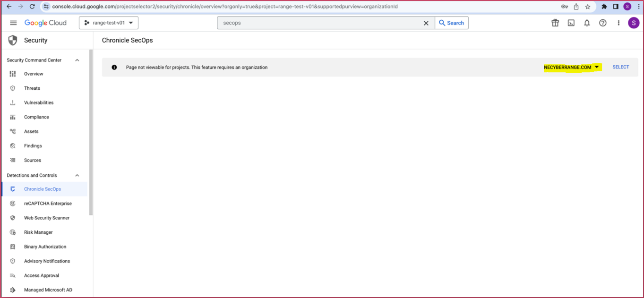Collapse the Security Command Center section
Screen dimensions: 644x298
pyautogui.click(x=77, y=60)
